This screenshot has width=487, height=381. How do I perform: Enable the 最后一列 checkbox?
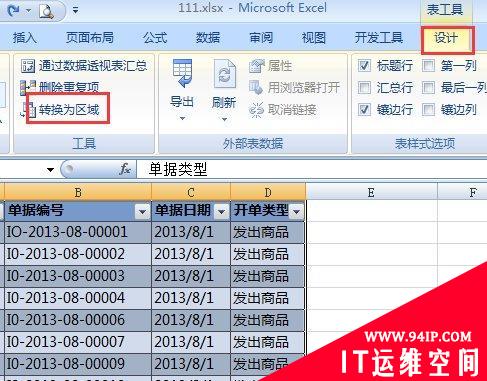pos(428,88)
